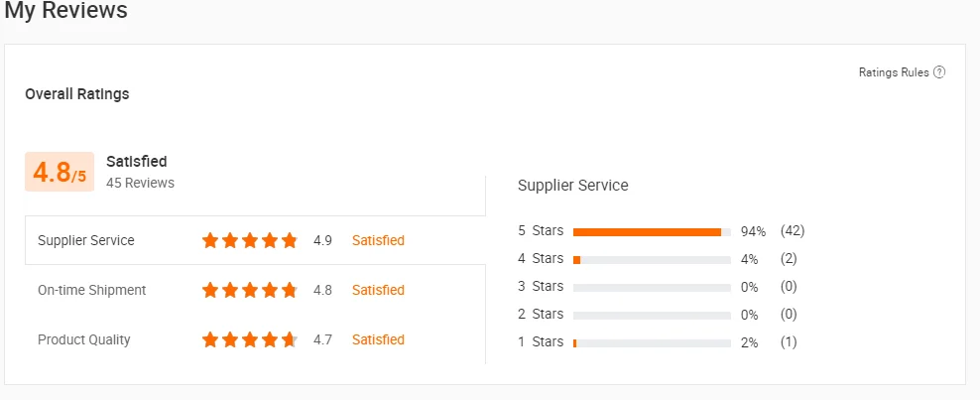This screenshot has width=980, height=400.
Task: Click the On-time Shipment star rating icons
Action: coord(249,290)
